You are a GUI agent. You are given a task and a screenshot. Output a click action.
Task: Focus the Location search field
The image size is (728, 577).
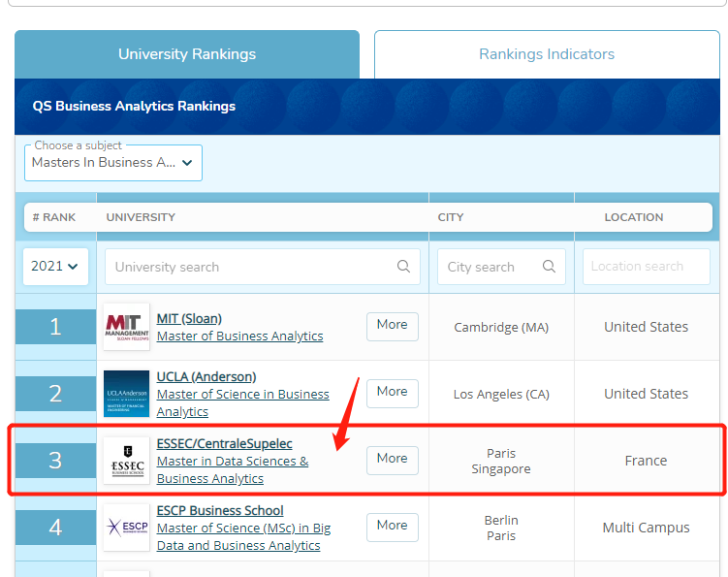click(x=647, y=267)
